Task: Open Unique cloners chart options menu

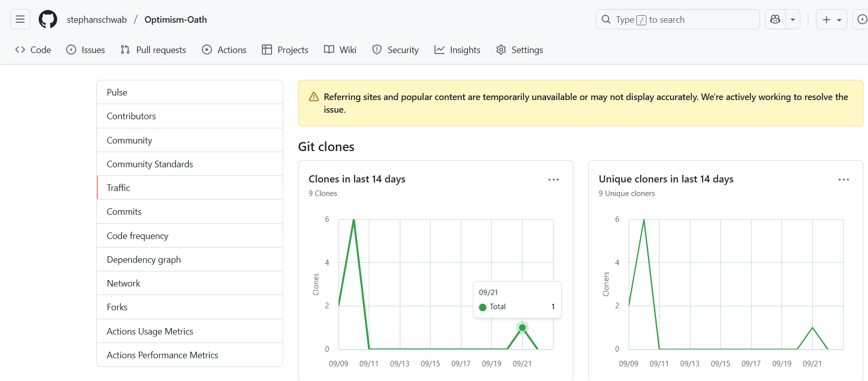Action: pos(843,180)
